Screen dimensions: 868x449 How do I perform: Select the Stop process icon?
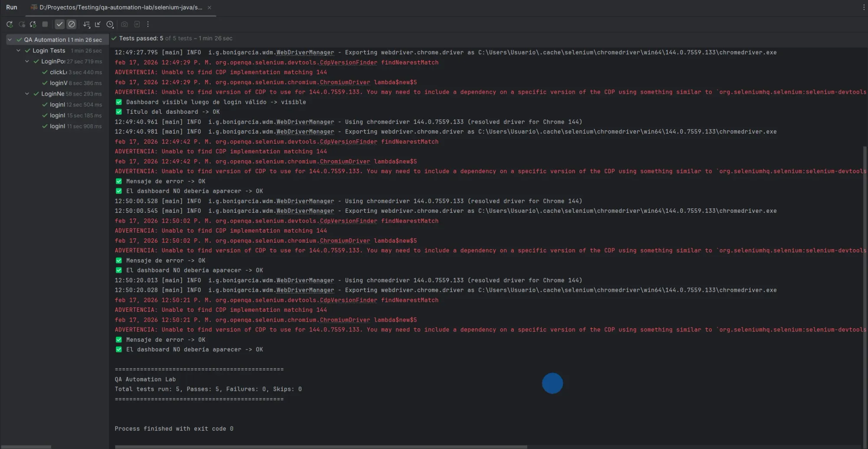[x=45, y=24]
